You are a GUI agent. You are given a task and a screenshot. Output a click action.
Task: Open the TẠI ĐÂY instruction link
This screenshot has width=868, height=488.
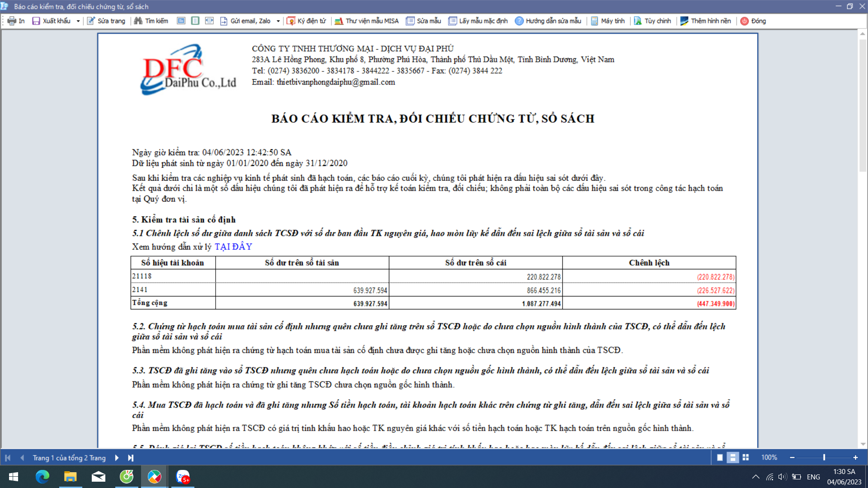(x=233, y=247)
